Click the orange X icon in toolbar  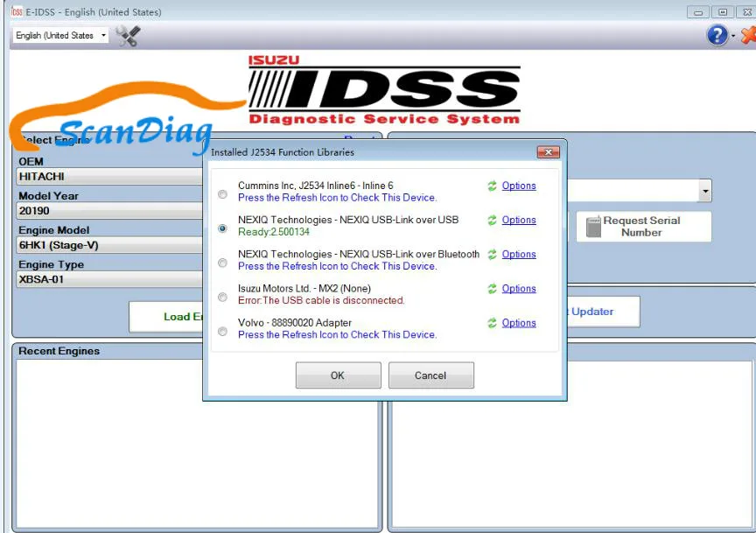(x=748, y=35)
